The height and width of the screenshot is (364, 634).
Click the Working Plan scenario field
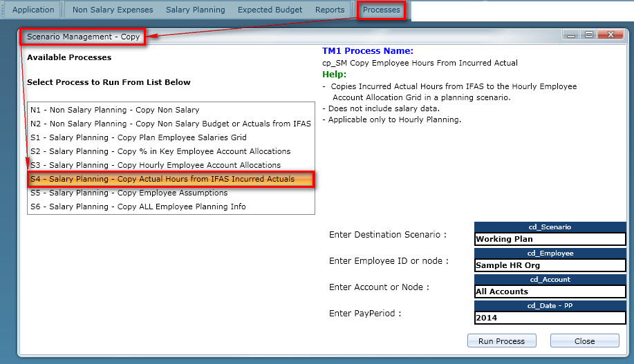pos(550,239)
